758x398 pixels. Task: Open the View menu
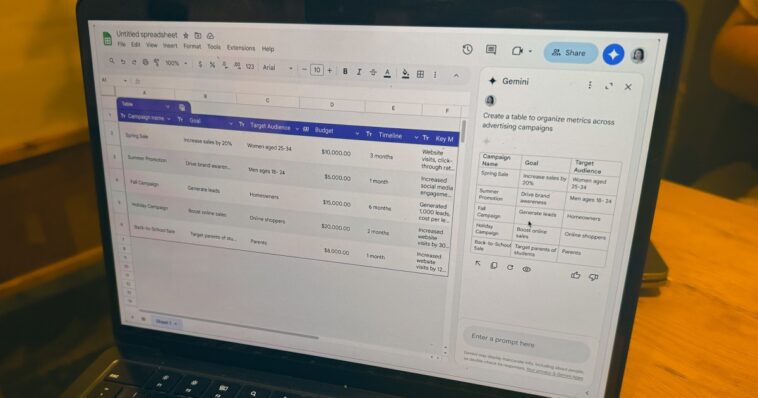pos(152,45)
